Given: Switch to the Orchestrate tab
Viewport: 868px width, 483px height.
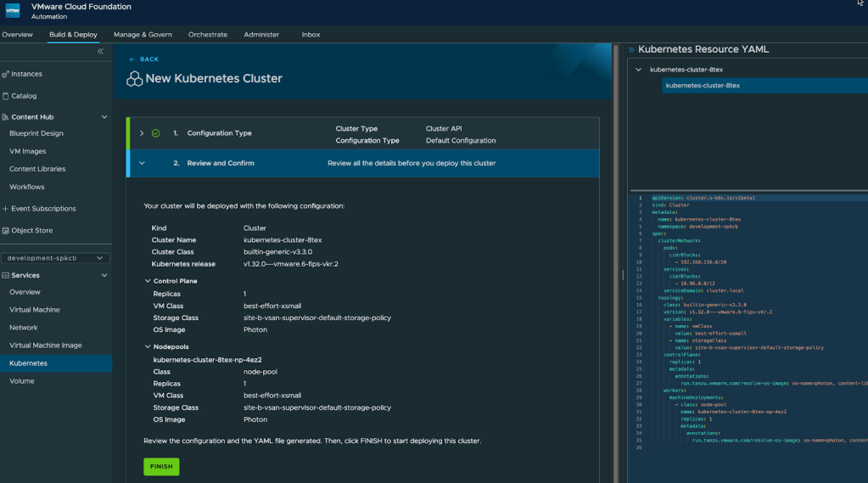Looking at the screenshot, I should click(x=208, y=34).
